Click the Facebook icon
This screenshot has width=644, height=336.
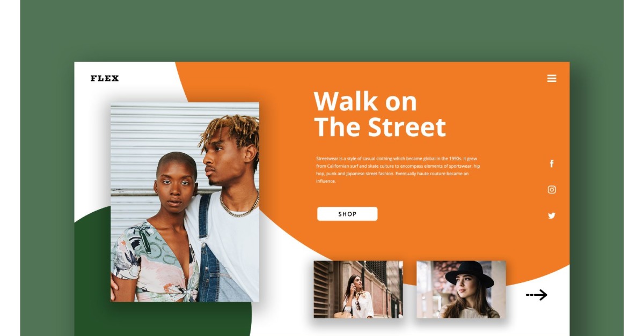(552, 164)
